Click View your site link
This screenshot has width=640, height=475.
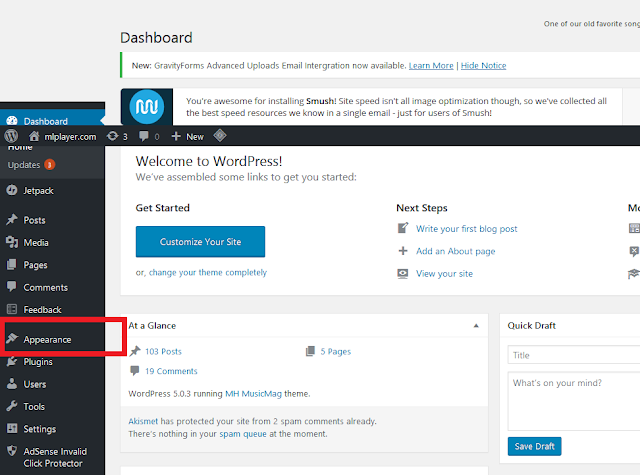(444, 273)
